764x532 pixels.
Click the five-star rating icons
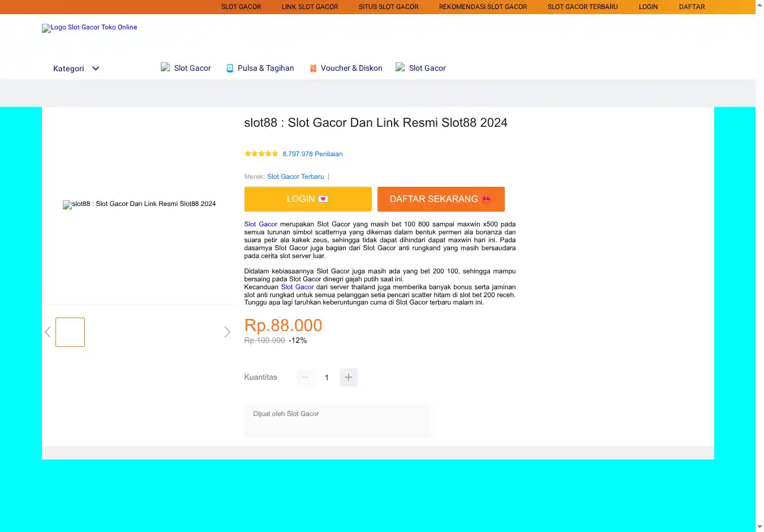[261, 153]
